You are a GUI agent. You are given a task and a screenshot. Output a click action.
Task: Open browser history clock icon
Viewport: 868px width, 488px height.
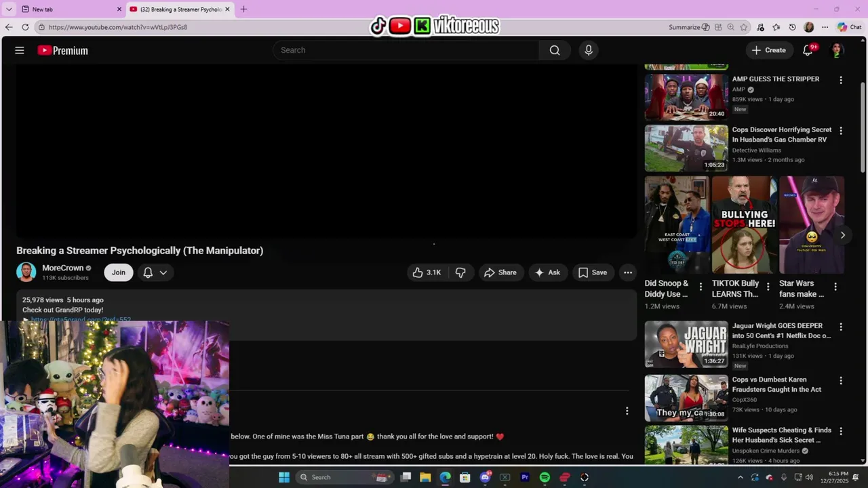[793, 27]
